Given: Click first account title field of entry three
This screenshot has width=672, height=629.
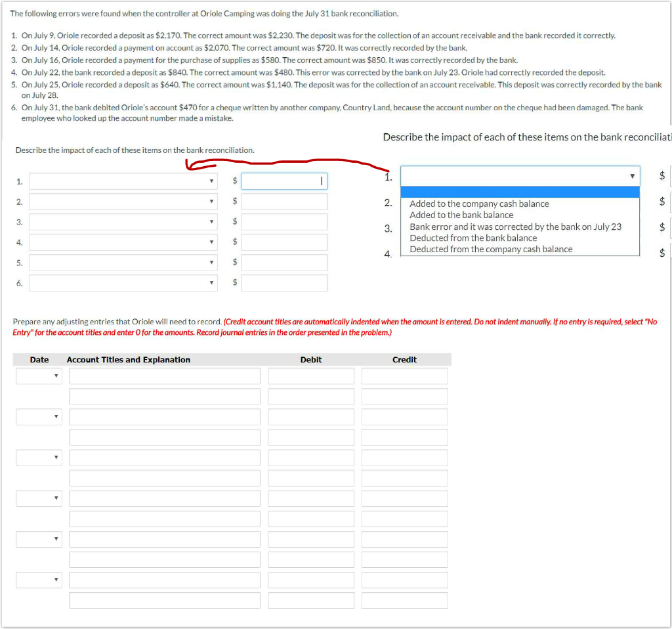Looking at the screenshot, I should [165, 458].
